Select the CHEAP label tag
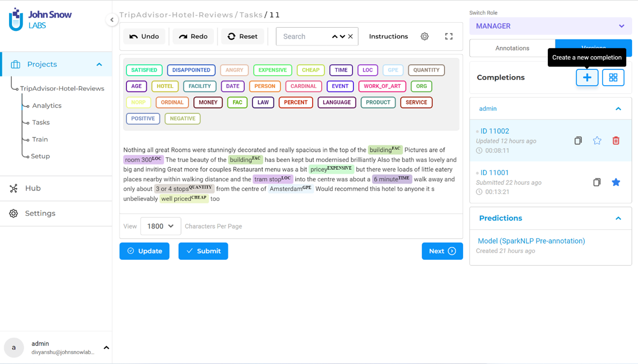Image resolution: width=638 pixels, height=364 pixels. point(311,70)
